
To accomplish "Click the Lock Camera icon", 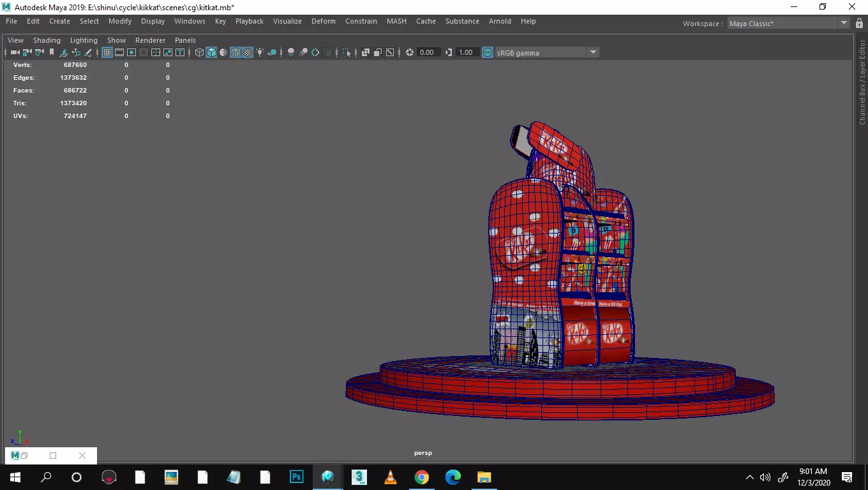I will tap(27, 52).
